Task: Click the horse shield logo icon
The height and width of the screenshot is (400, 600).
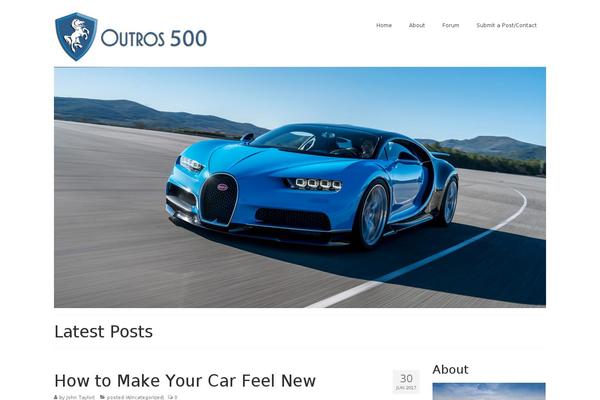Action: (76, 36)
